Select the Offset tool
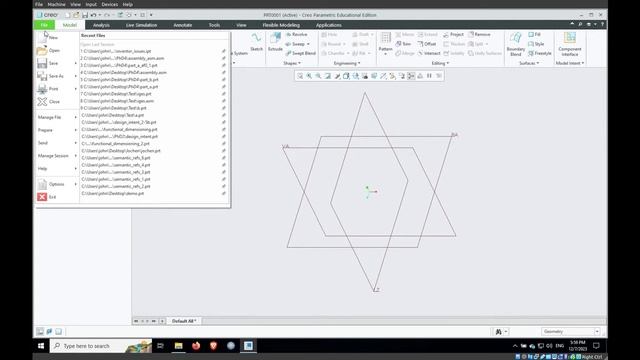This screenshot has width=640, height=360. [x=427, y=44]
